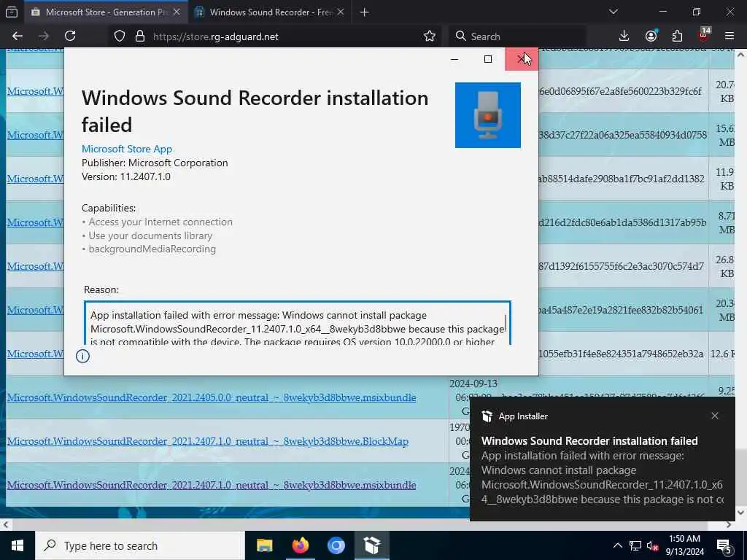The image size is (747, 560).
Task: Open network status tray icon
Action: coord(635,545)
